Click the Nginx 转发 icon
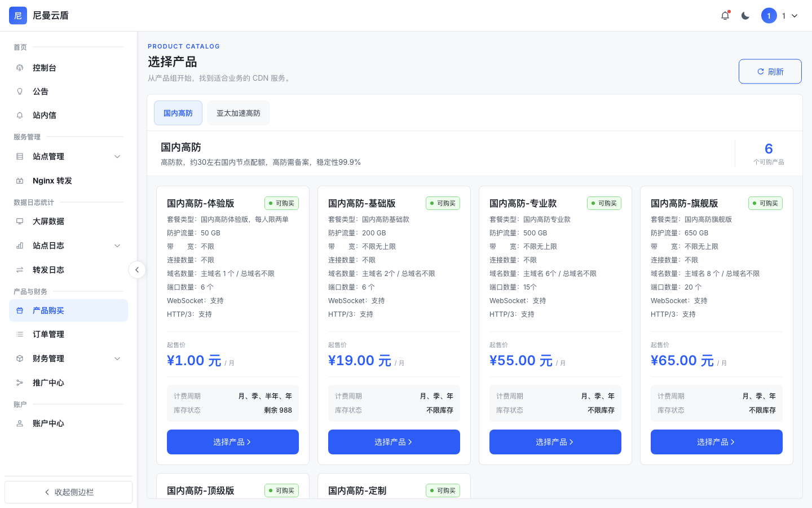This screenshot has height=508, width=812. [20, 181]
